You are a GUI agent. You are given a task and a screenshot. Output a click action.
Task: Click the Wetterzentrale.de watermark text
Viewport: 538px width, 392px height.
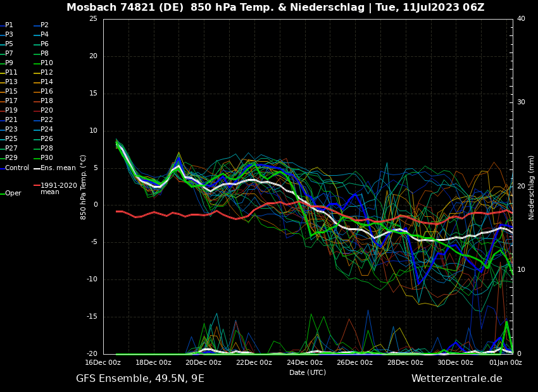click(456, 379)
